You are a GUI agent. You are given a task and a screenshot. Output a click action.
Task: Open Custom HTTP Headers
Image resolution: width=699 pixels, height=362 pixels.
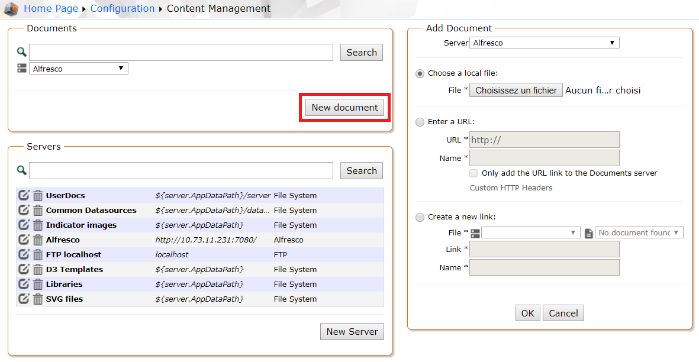tap(511, 188)
